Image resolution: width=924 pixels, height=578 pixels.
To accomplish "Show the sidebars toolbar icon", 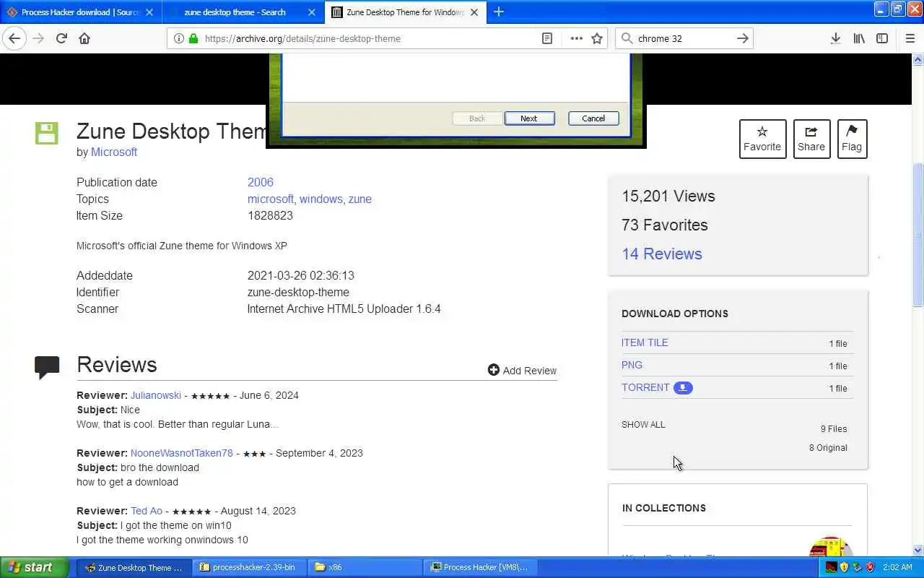I will coord(882,38).
